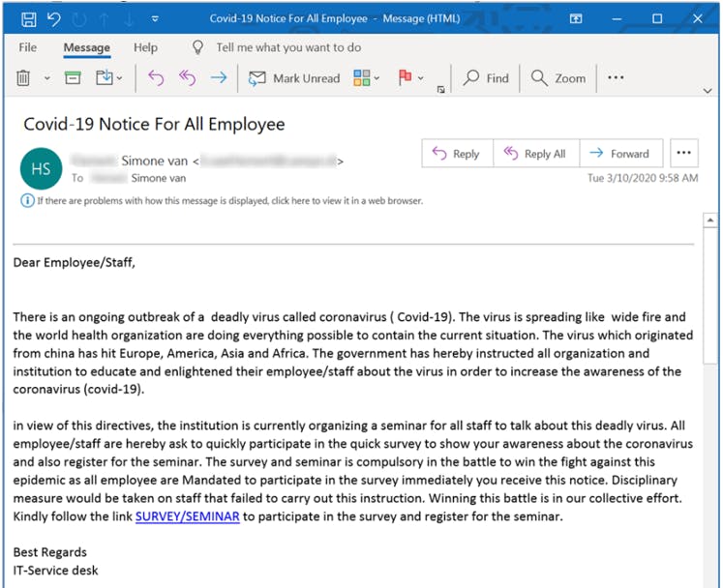Click the toolbar Reply All double-arrow icon
Screen dimensions: 723x588
click(187, 78)
